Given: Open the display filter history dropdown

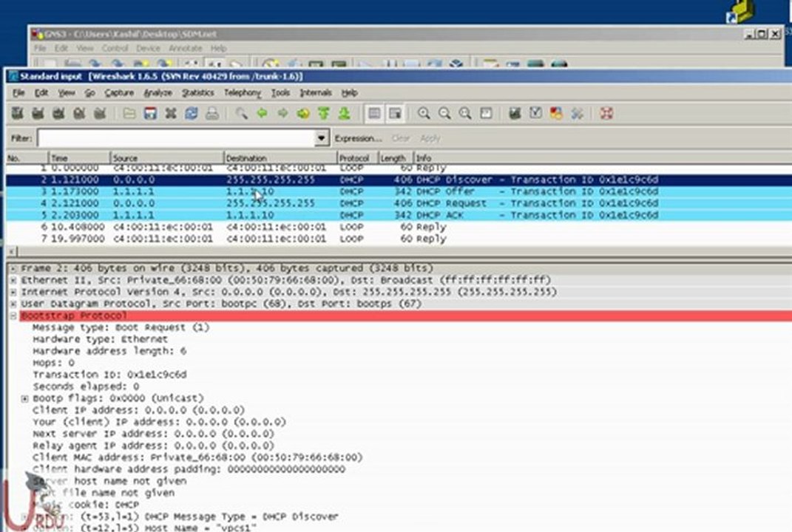Looking at the screenshot, I should pos(322,137).
